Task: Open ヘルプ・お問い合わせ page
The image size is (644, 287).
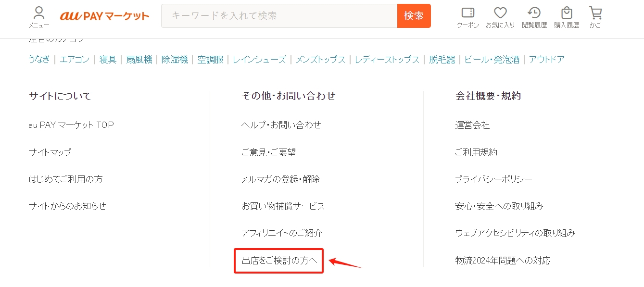Action: pyautogui.click(x=281, y=125)
